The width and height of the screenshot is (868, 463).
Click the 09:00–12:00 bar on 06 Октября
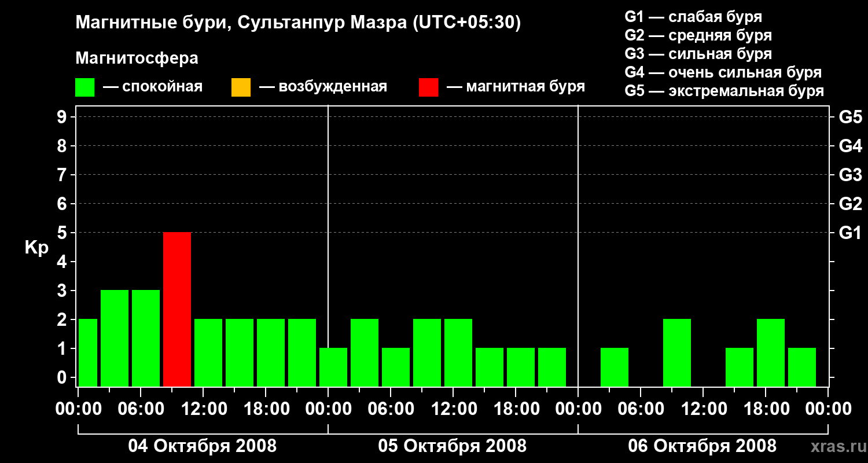pos(677,352)
